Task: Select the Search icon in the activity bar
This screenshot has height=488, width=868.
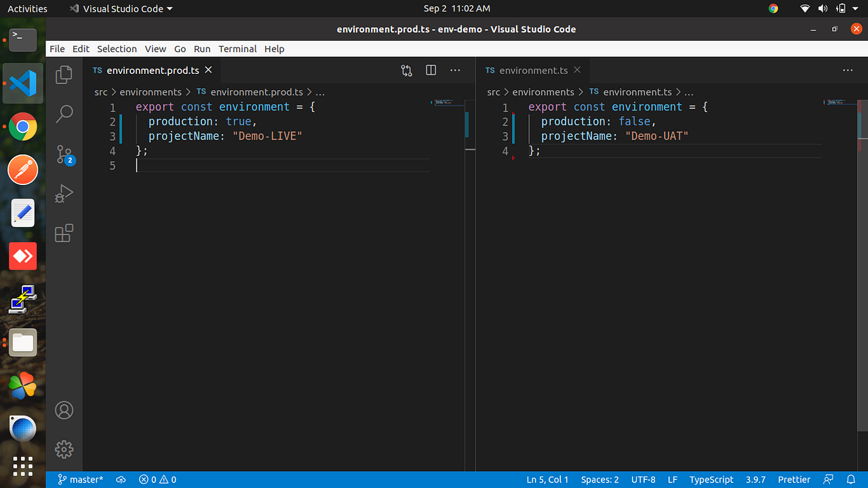Action: tap(64, 113)
